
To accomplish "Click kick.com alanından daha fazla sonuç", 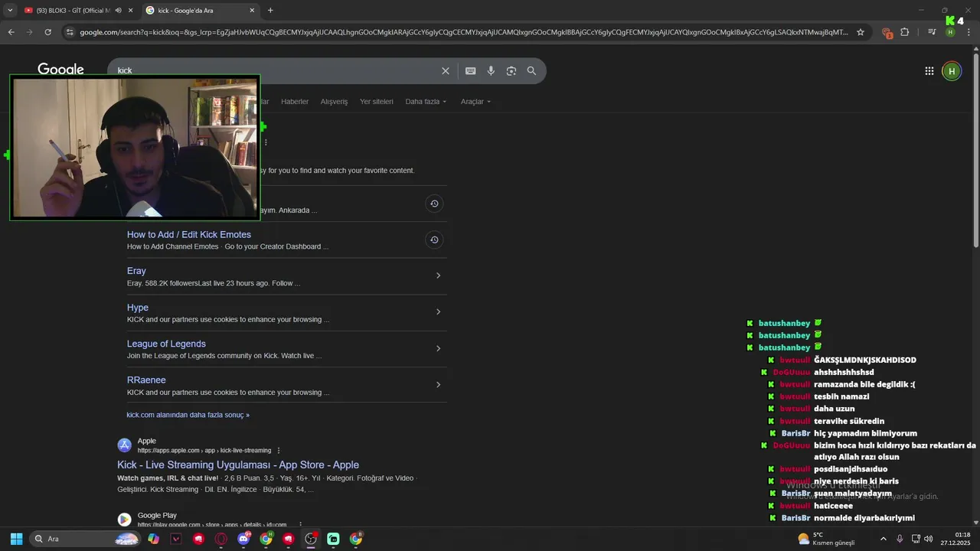I will coord(188,415).
